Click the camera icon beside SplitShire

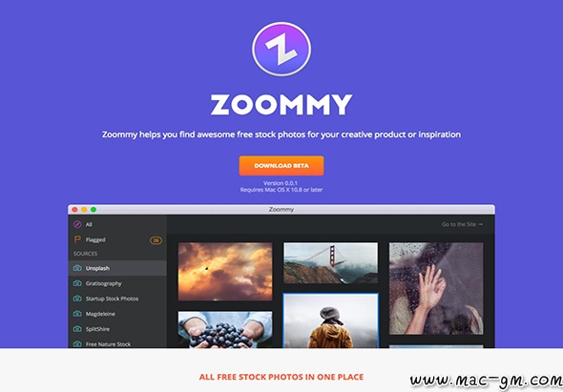tap(77, 329)
